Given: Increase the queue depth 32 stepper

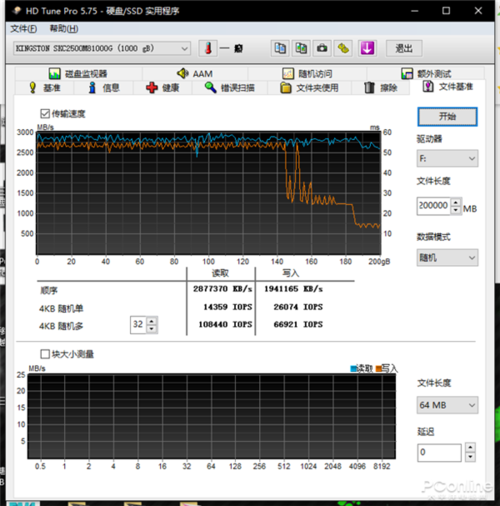Looking at the screenshot, I should coord(152,321).
